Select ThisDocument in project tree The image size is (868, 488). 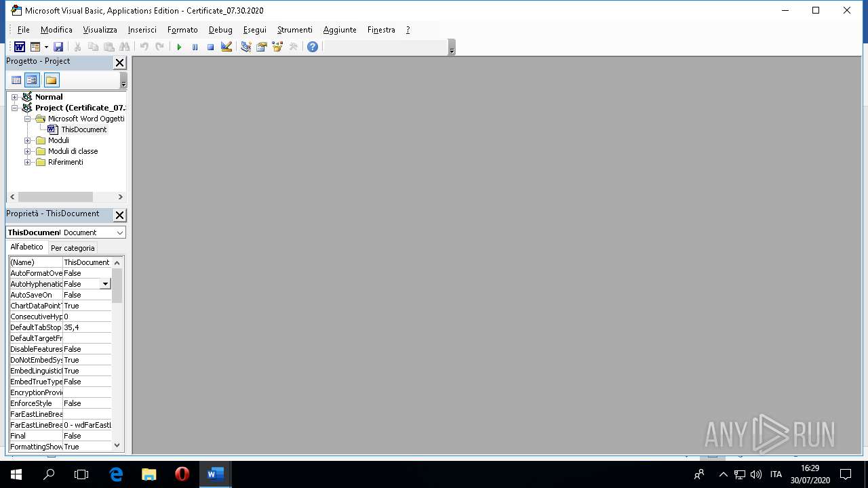click(83, 129)
